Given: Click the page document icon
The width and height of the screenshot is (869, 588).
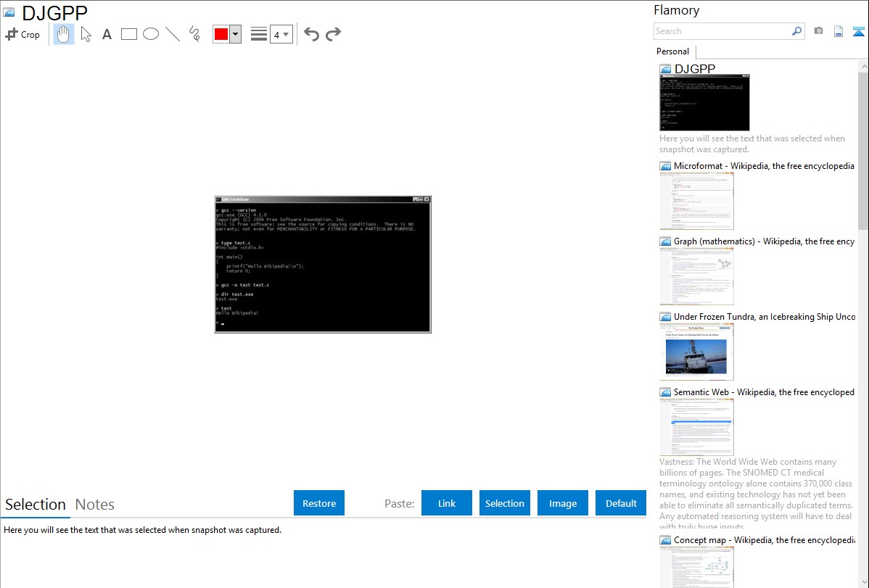Looking at the screenshot, I should click(x=839, y=31).
